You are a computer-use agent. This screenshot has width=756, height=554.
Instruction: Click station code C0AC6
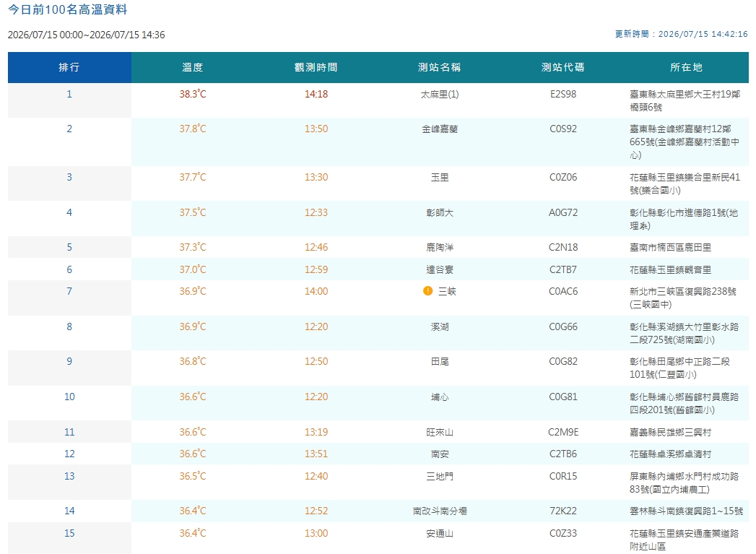[563, 291]
